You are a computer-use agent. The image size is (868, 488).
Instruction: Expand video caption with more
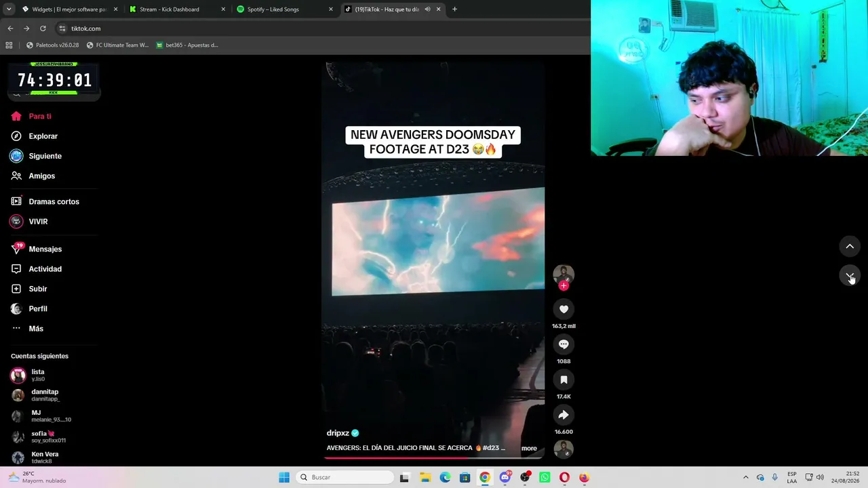click(x=529, y=448)
